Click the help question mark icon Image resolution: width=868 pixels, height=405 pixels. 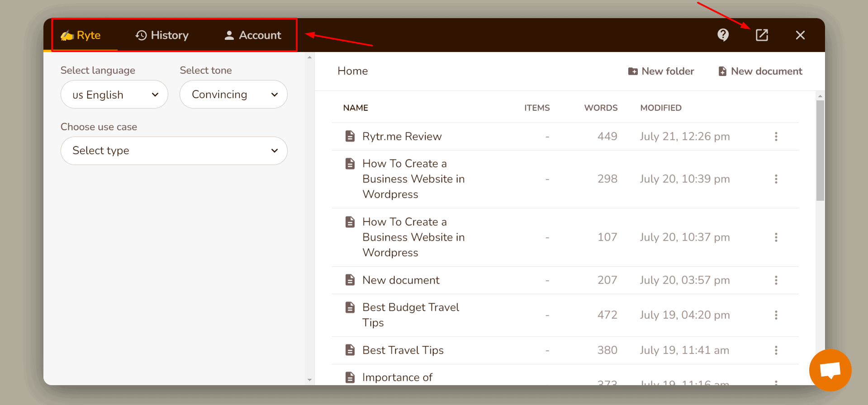click(x=723, y=35)
